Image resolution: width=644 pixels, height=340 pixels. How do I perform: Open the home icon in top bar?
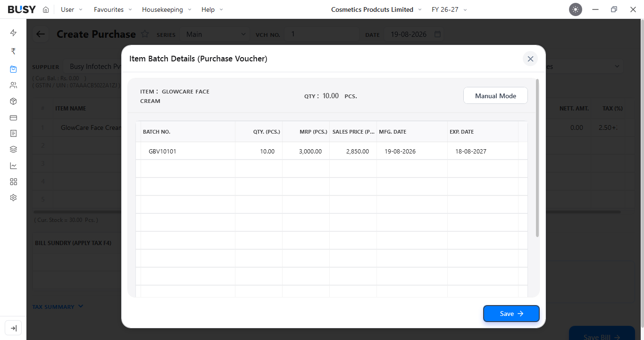point(46,9)
